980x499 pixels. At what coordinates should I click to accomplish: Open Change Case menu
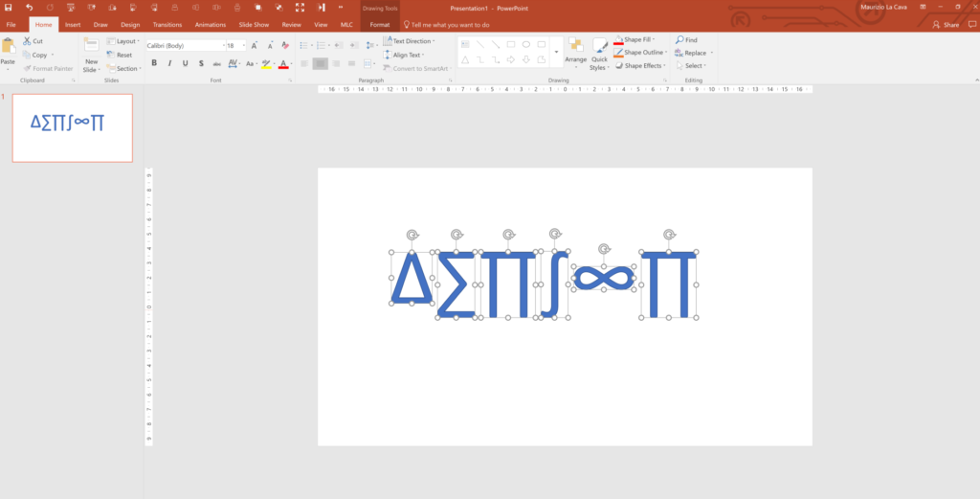[x=252, y=63]
